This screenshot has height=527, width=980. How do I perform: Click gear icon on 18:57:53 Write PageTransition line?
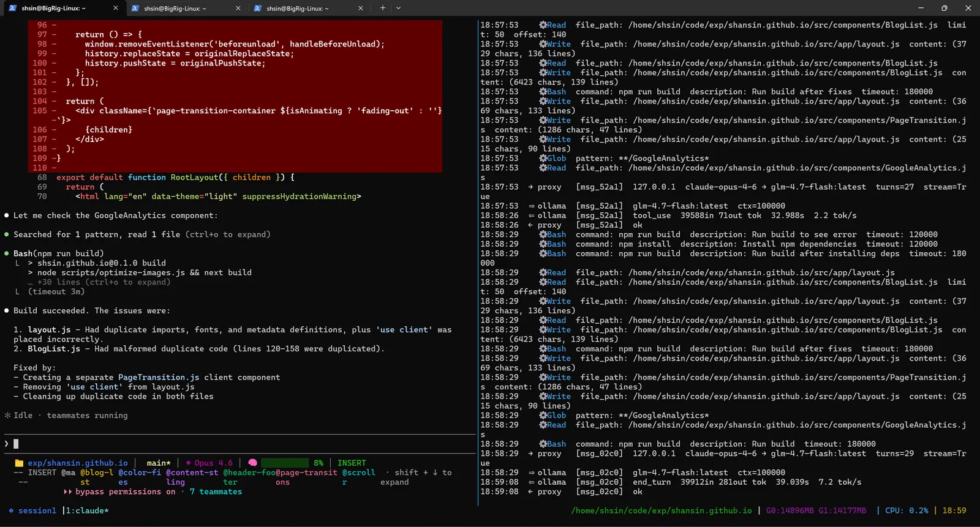pyautogui.click(x=543, y=121)
